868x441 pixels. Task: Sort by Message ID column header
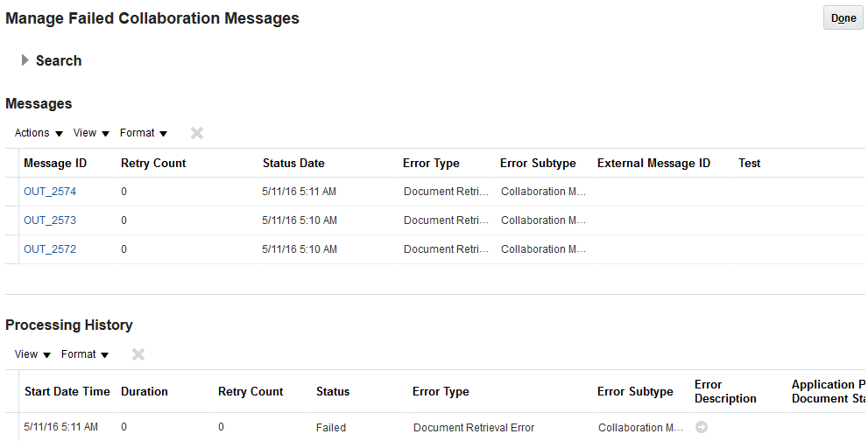(x=55, y=163)
